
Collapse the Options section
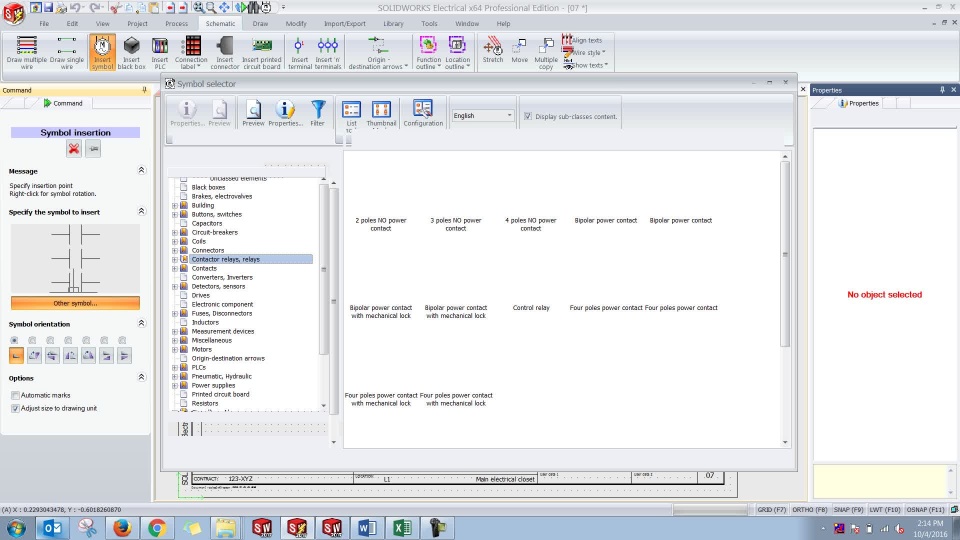(141, 377)
